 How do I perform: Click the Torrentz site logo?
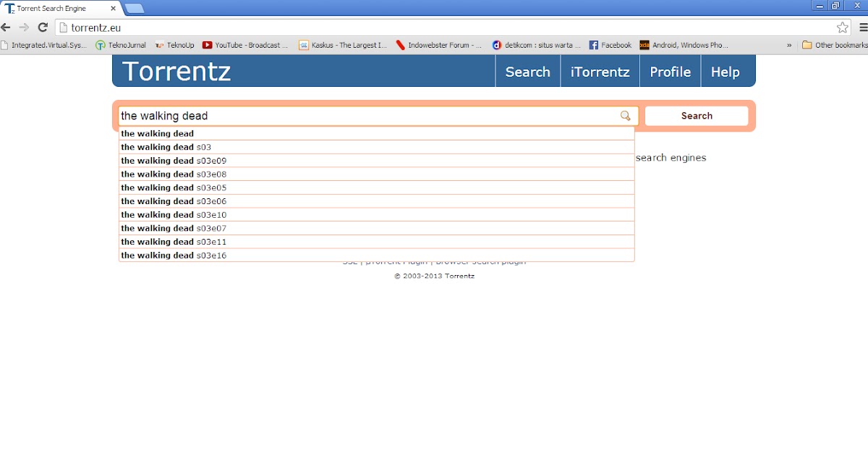[176, 72]
